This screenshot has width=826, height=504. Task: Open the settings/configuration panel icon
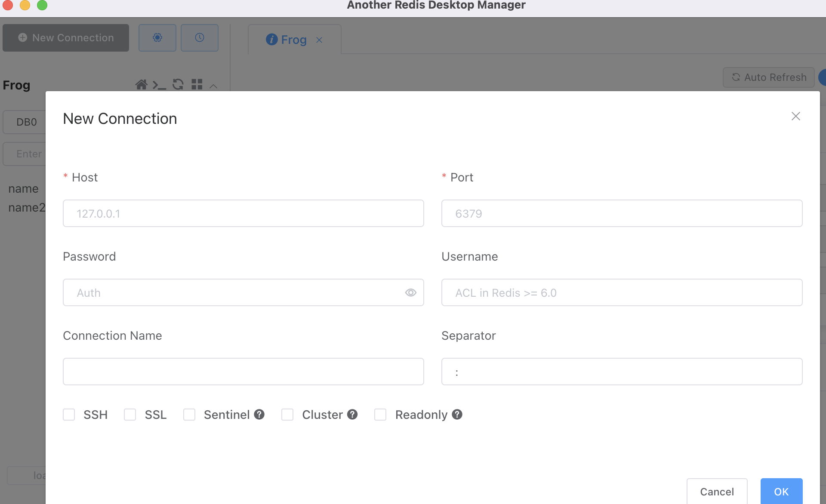157,38
